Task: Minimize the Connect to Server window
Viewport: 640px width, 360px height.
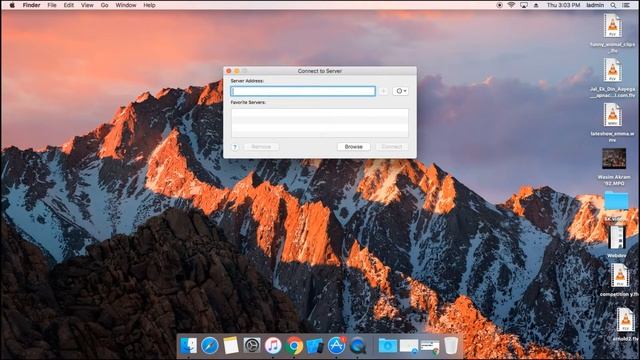Action: [x=237, y=71]
